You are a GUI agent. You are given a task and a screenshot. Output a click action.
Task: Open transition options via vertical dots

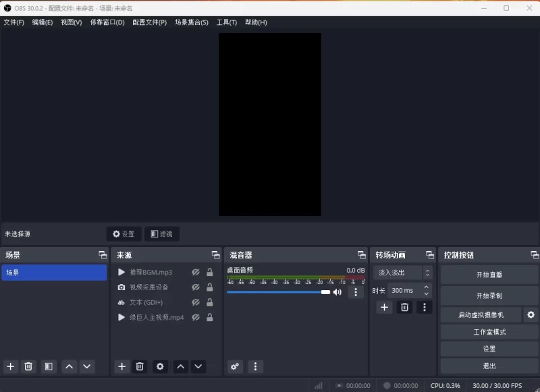tap(424, 307)
